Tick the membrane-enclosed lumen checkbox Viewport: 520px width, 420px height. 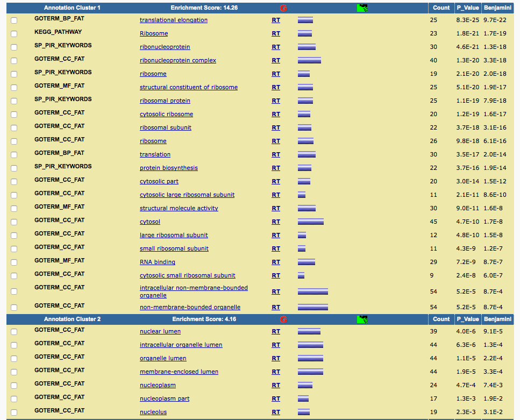14,372
